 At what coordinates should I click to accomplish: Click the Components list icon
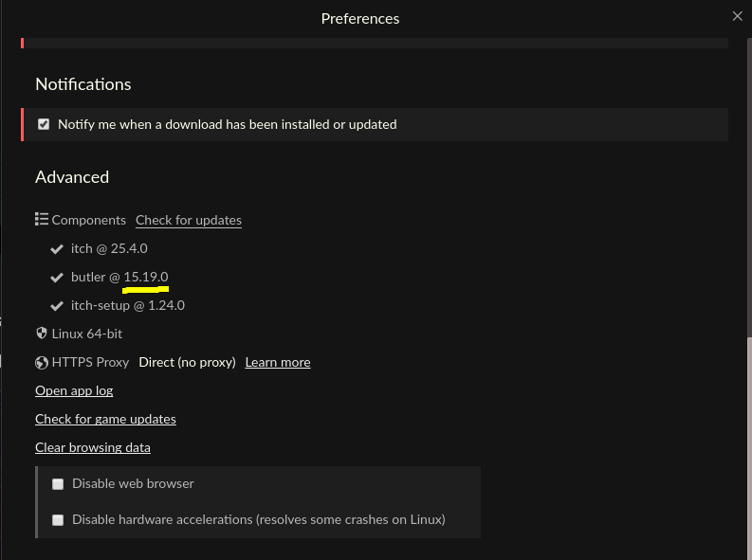coord(42,220)
